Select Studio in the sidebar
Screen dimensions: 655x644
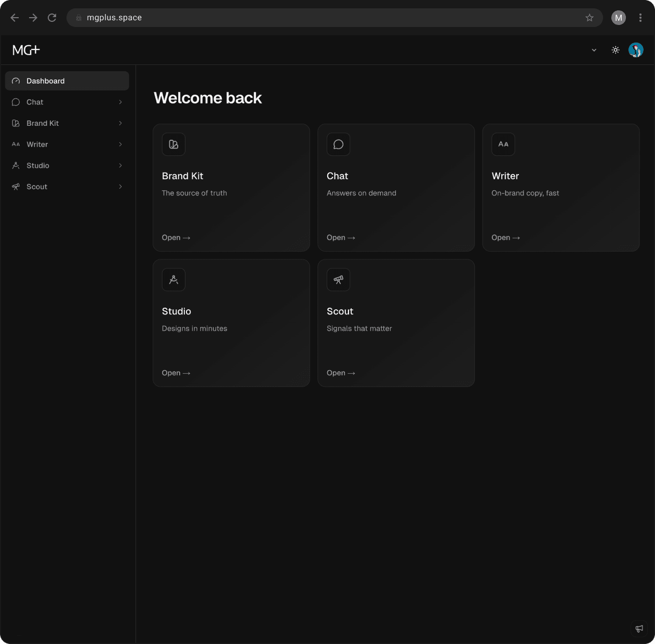(67, 165)
